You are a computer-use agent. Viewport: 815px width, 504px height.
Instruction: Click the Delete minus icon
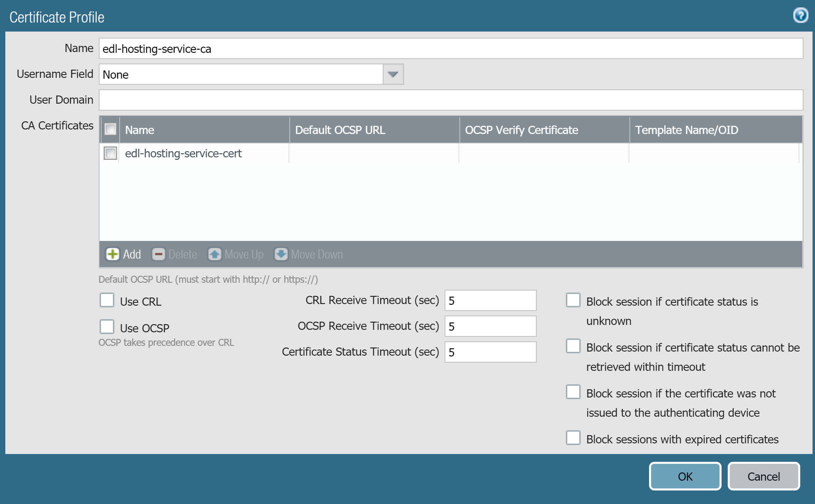coord(158,254)
